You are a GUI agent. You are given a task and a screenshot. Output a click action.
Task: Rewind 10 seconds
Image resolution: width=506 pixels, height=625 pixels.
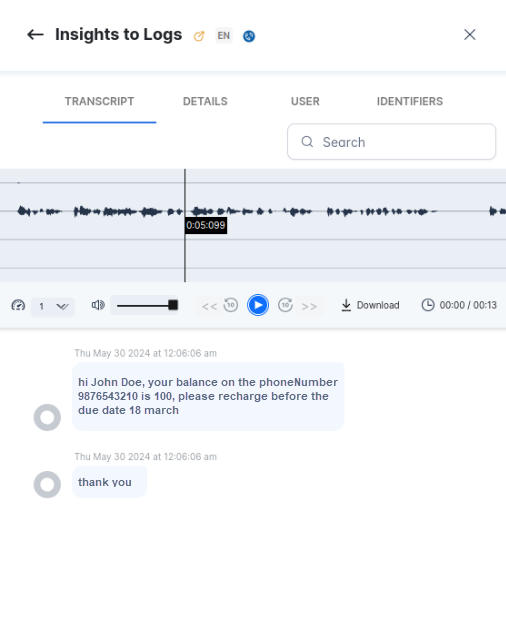point(231,305)
